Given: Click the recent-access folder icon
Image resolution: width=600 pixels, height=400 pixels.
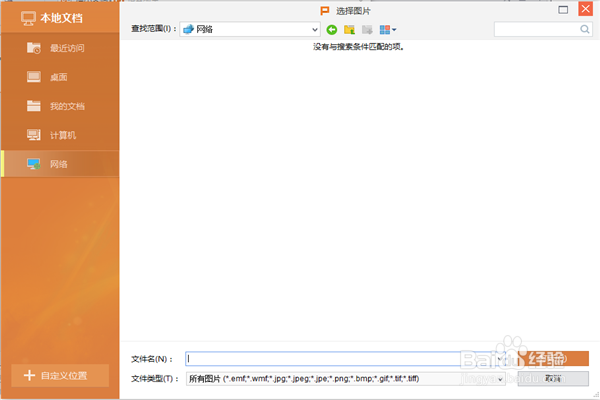Looking at the screenshot, I should tap(34, 48).
